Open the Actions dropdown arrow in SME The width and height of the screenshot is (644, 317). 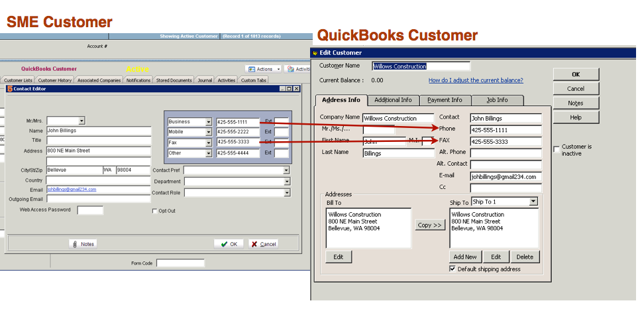[x=278, y=69]
